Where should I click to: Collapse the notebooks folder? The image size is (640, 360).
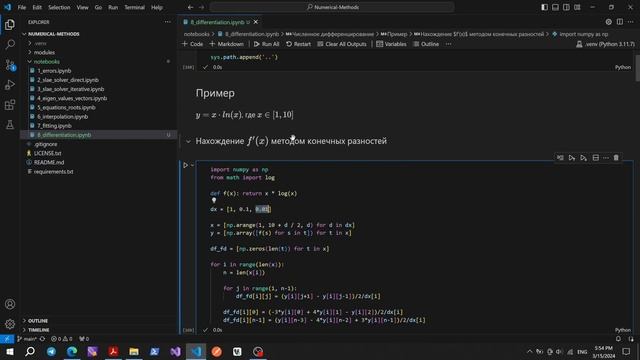[47, 62]
